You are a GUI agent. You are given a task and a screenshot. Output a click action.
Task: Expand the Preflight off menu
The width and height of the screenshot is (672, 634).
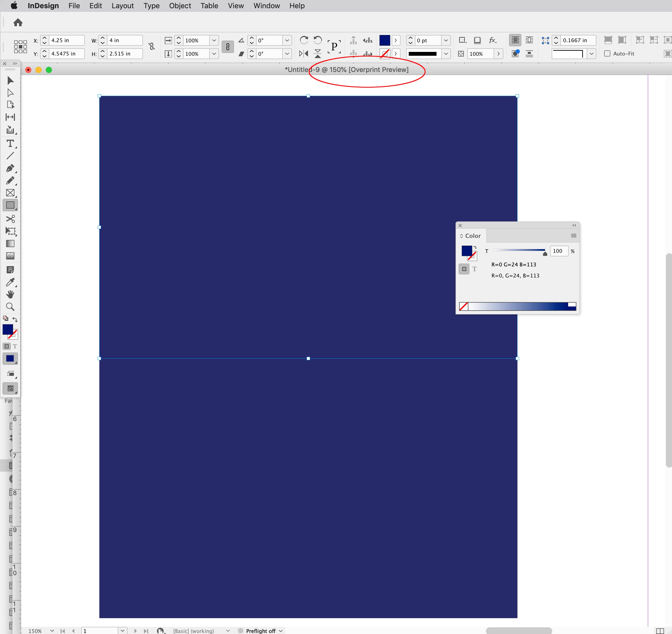coord(281,631)
